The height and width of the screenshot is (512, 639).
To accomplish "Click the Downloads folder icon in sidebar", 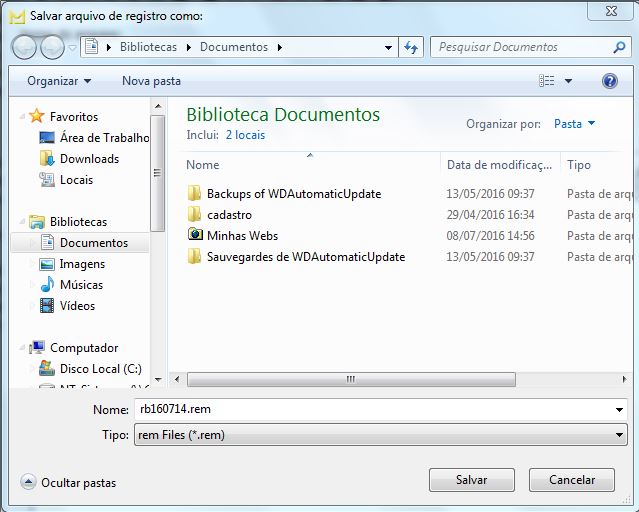I will (x=47, y=159).
